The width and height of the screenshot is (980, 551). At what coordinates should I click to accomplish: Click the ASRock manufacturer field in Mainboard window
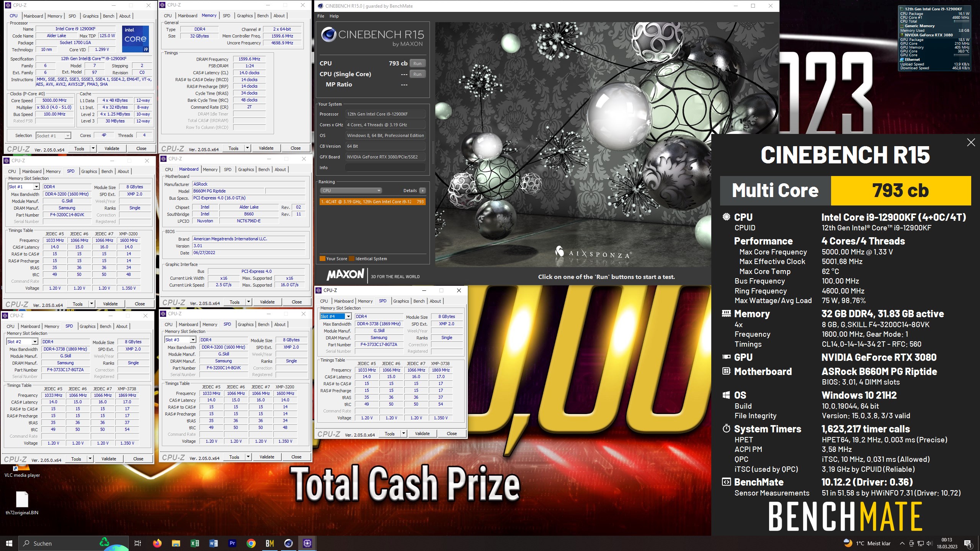(248, 184)
